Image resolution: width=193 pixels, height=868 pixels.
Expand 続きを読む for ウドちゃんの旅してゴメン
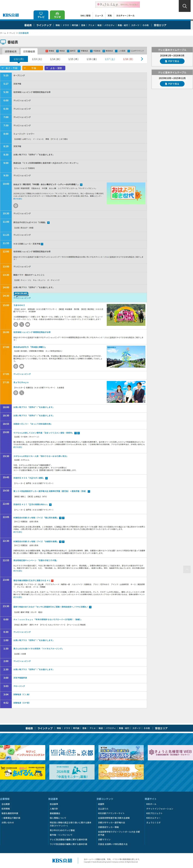click(18, 447)
